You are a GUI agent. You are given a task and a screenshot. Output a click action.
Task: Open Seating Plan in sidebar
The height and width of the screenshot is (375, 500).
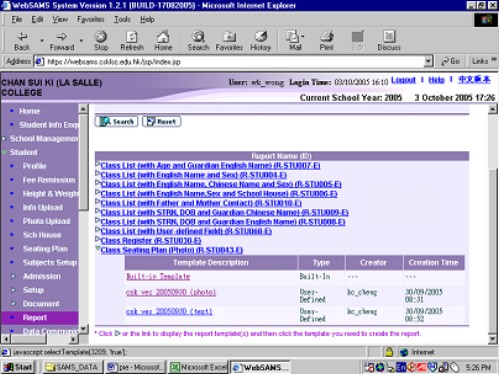coord(45,249)
